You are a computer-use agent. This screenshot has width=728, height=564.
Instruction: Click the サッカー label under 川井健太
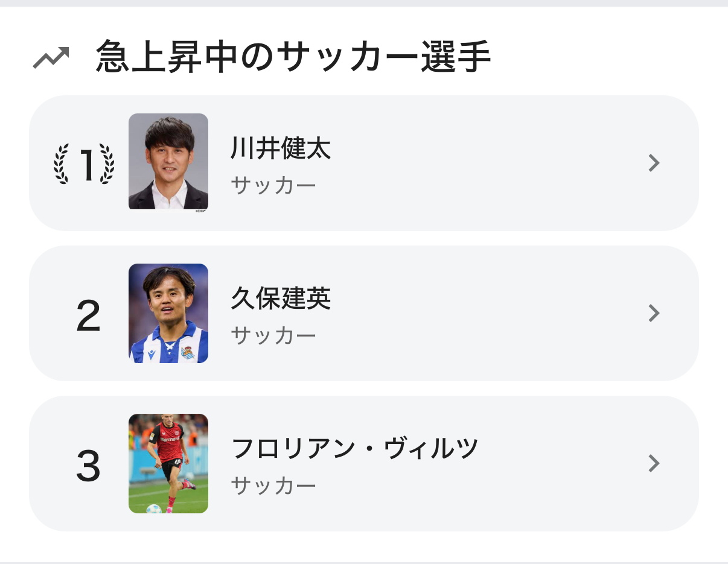(x=273, y=185)
